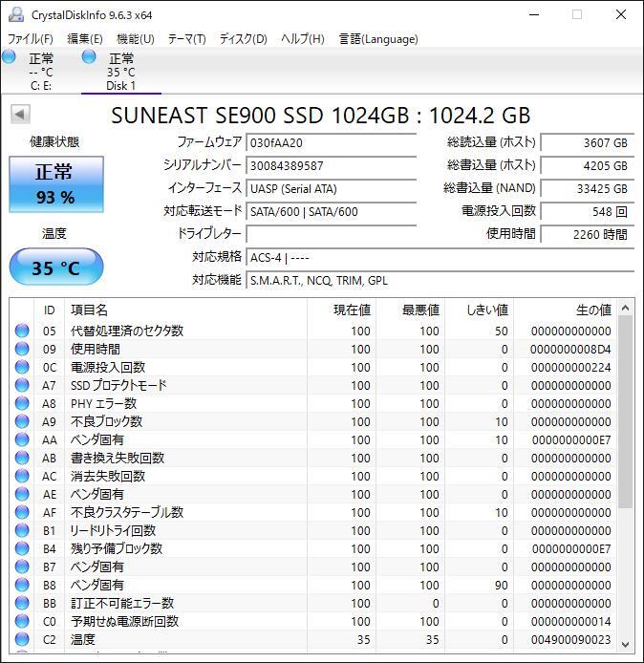Open the ヘルプ(H) menu
The image size is (644, 663).
[x=303, y=39]
